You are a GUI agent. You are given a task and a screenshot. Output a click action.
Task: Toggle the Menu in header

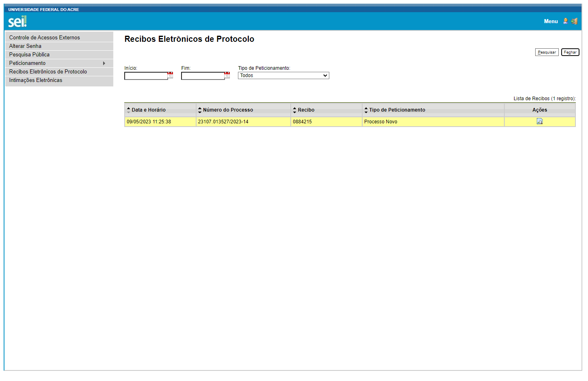(551, 22)
